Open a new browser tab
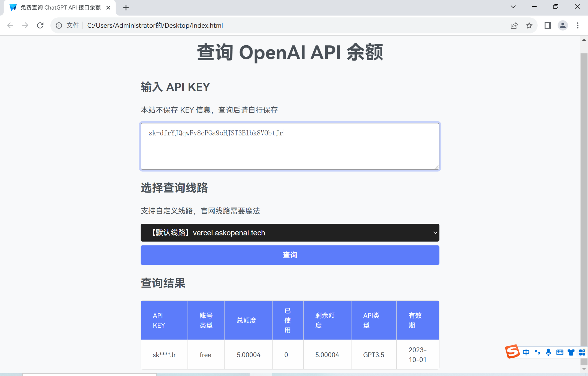 [126, 8]
